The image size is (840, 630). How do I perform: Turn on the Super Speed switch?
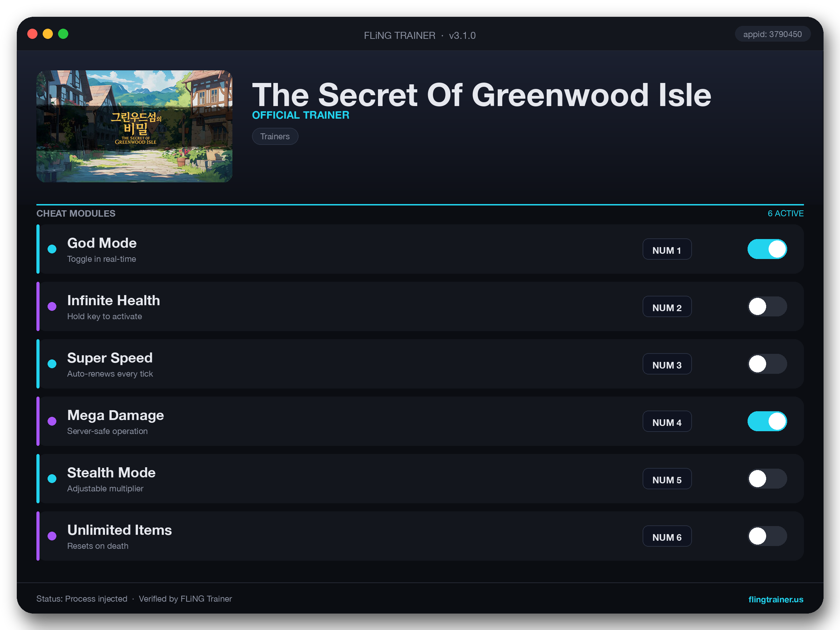pyautogui.click(x=767, y=364)
